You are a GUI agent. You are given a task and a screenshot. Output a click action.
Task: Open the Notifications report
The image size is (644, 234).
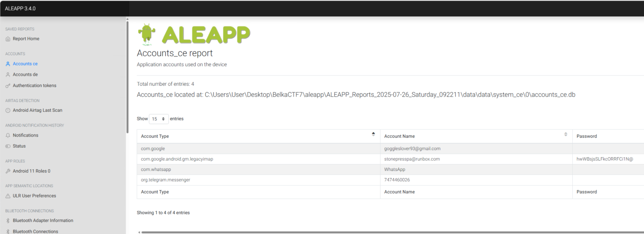pos(25,135)
